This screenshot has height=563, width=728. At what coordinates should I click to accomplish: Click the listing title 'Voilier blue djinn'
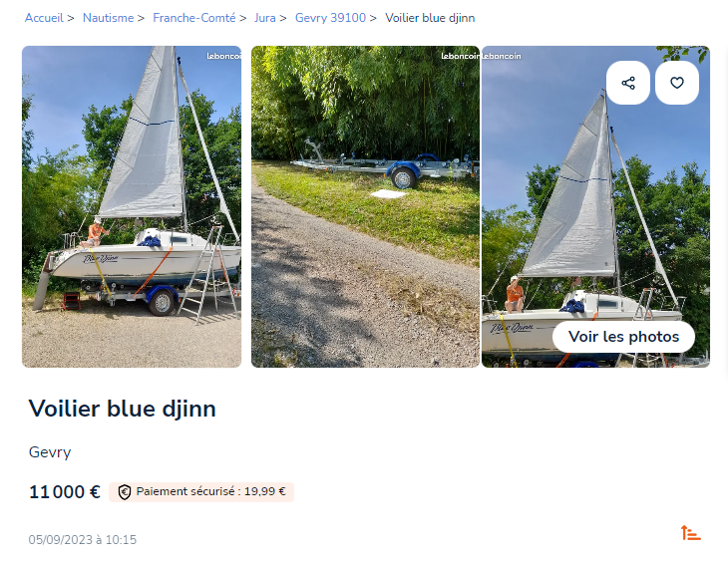122,409
